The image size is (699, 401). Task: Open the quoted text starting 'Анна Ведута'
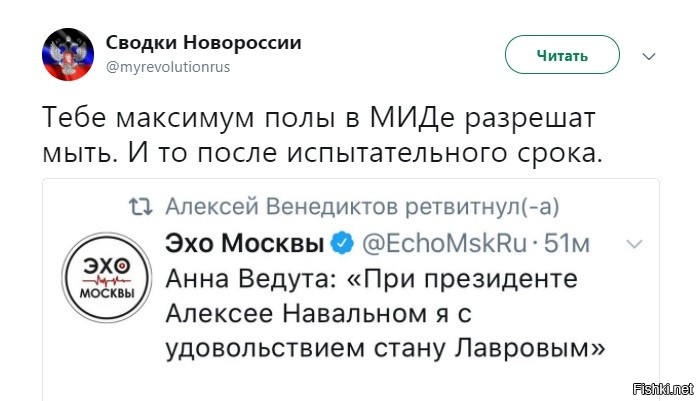tap(371, 279)
